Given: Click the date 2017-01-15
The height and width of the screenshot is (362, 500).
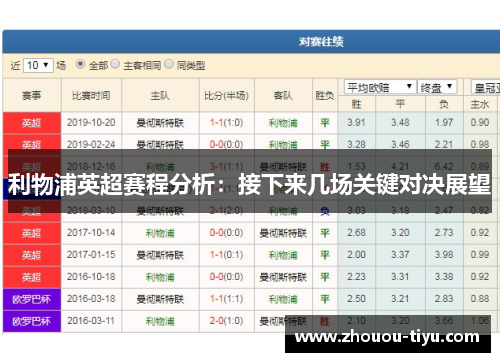Looking at the screenshot, I should tap(91, 255).
